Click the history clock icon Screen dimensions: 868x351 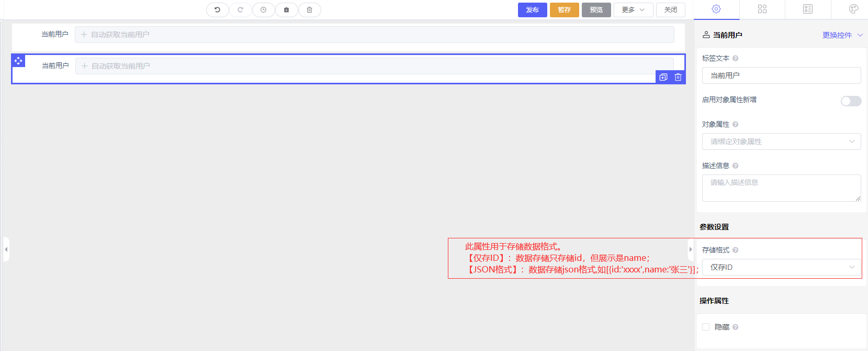[x=263, y=10]
